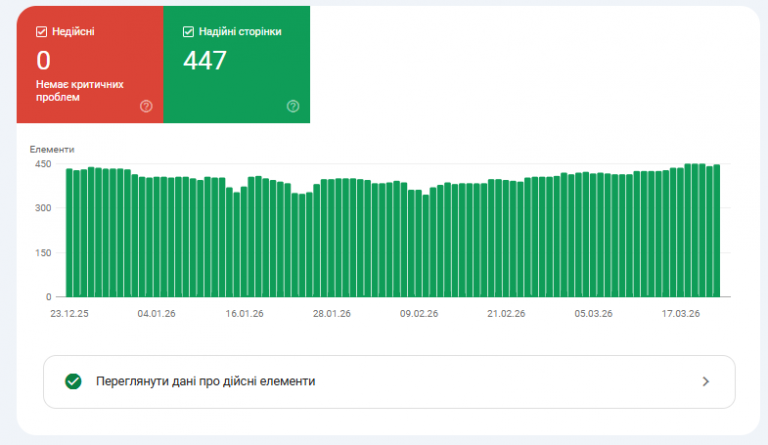Click the 450 y-axis value
The image size is (768, 445).
pyautogui.click(x=43, y=164)
